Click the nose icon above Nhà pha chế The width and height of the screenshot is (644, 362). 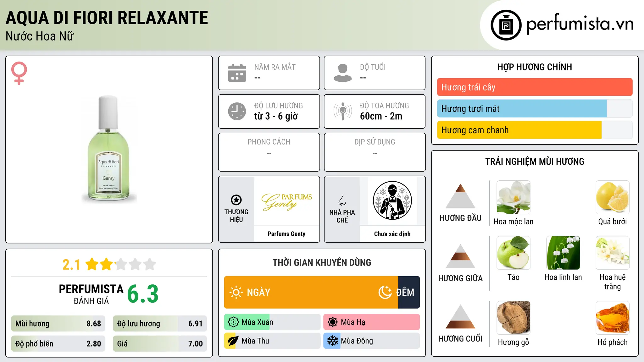pyautogui.click(x=342, y=200)
